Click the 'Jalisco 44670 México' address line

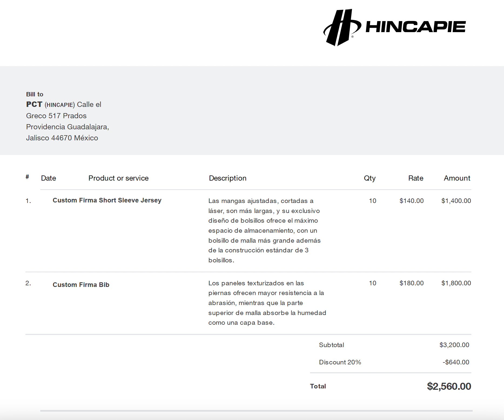62,138
